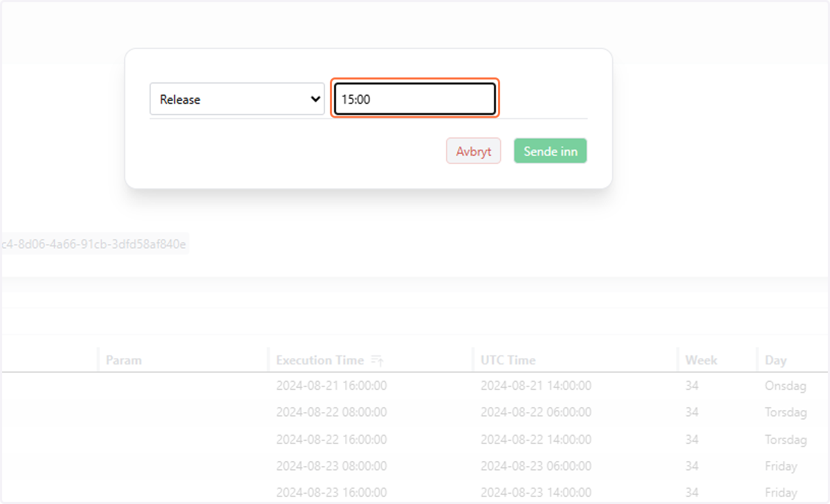Image resolution: width=830 pixels, height=504 pixels.
Task: Click the Param column header
Action: (x=124, y=360)
